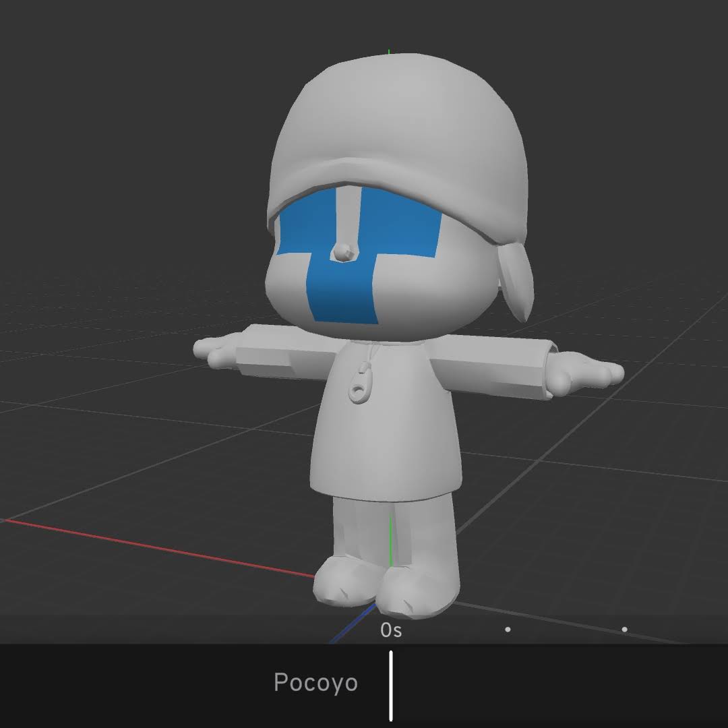Viewport: 728px width, 728px height.
Task: Select the white timeline playhead marker
Action: (391, 686)
